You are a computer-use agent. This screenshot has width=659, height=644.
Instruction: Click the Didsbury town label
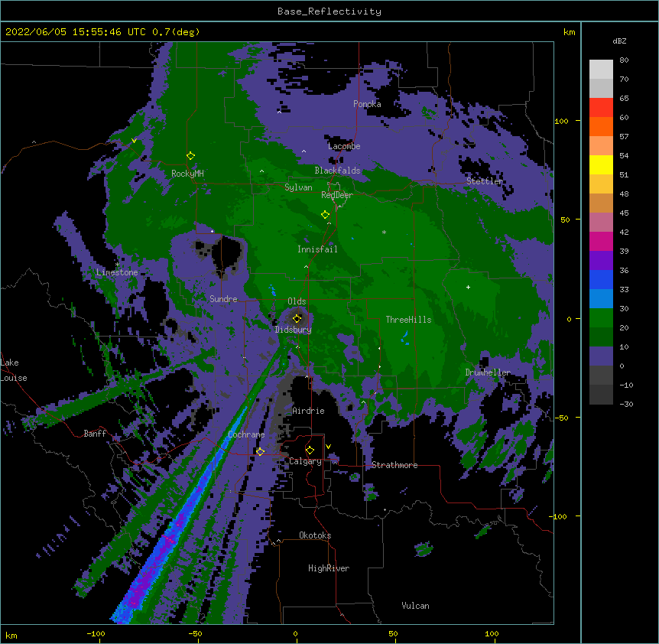(293, 330)
